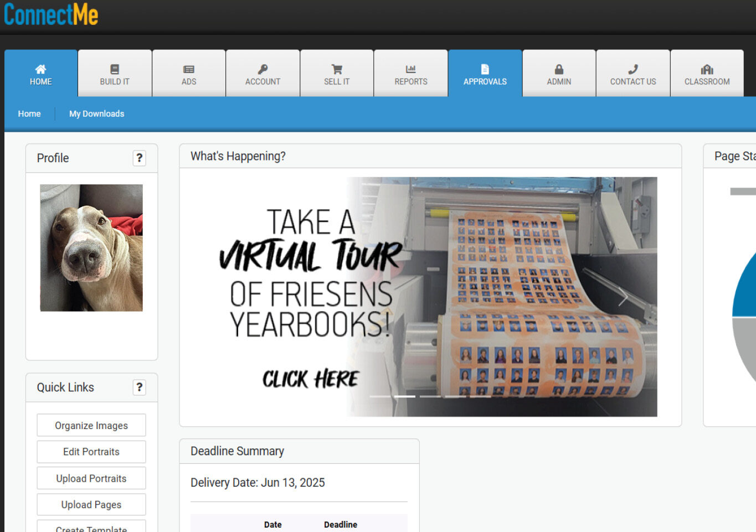The height and width of the screenshot is (532, 756).
Task: Click the Edit Portraits button
Action: [x=91, y=452]
